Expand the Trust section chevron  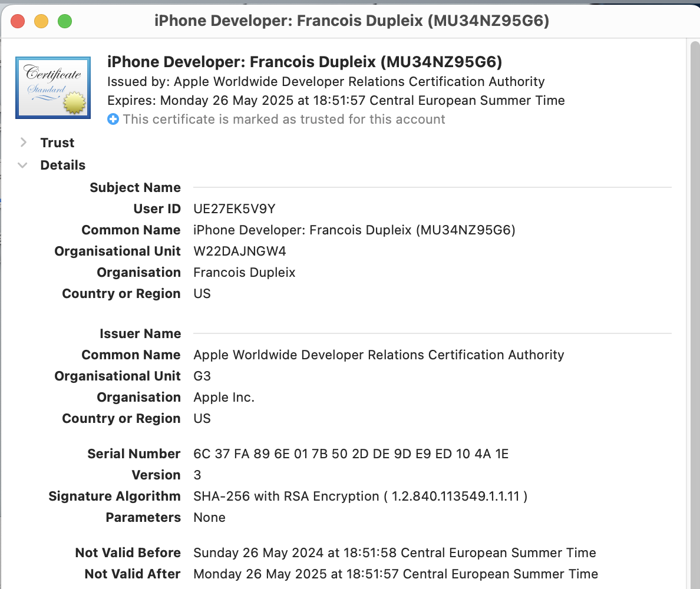24,143
